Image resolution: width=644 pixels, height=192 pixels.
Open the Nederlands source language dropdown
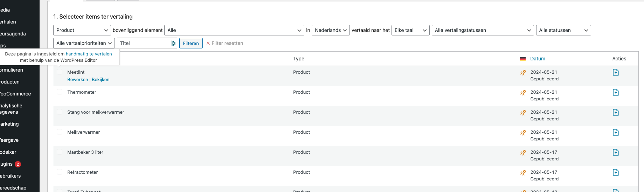click(x=331, y=30)
